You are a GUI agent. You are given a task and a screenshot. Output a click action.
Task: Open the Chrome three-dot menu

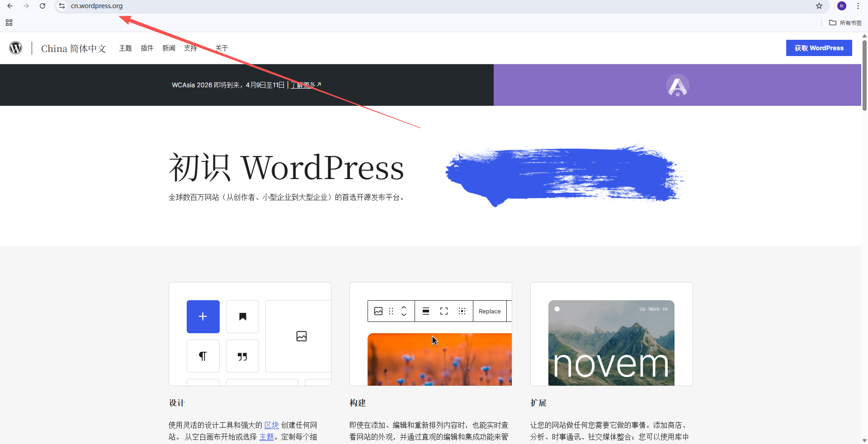point(858,6)
